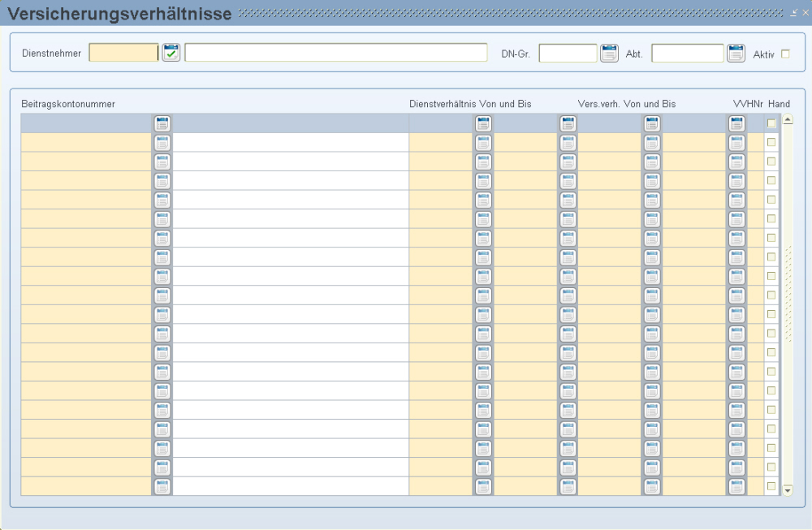
Task: Click into the DN-Gr. input field
Action: click(x=568, y=54)
